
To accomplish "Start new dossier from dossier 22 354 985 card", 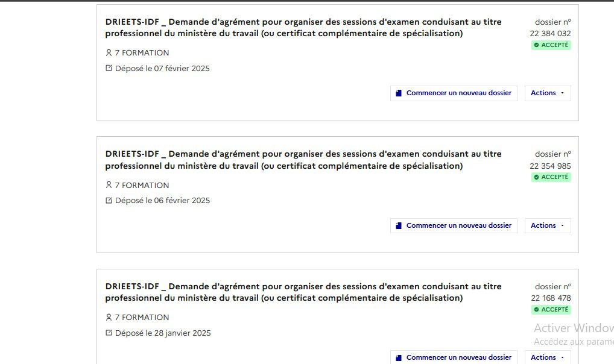I will (454, 225).
